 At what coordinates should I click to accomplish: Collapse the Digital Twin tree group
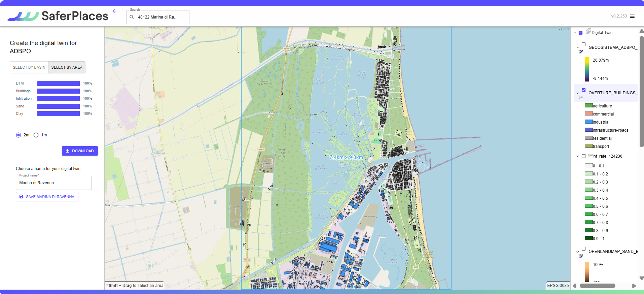click(x=575, y=33)
